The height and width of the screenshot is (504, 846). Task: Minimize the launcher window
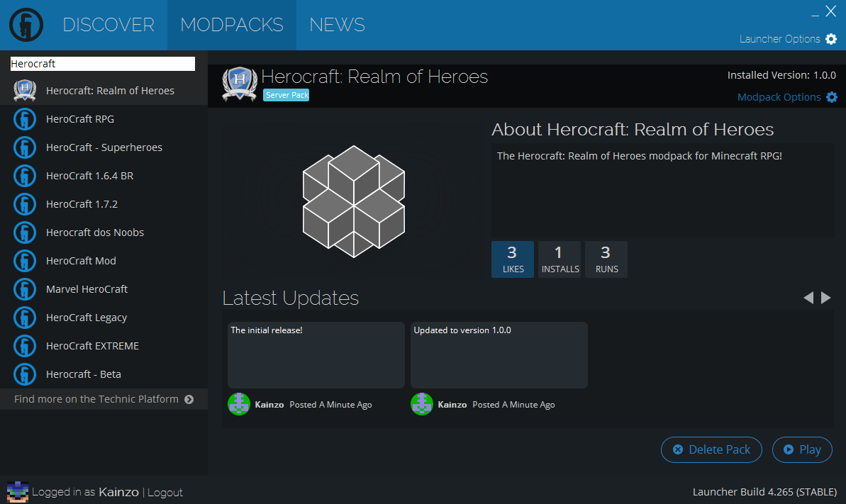pyautogui.click(x=816, y=14)
